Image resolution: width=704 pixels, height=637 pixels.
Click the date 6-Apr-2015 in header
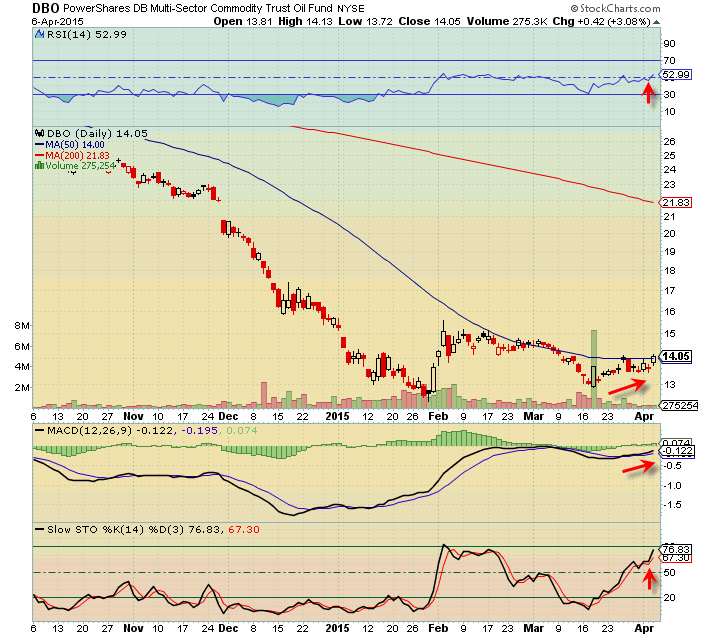[x=57, y=22]
